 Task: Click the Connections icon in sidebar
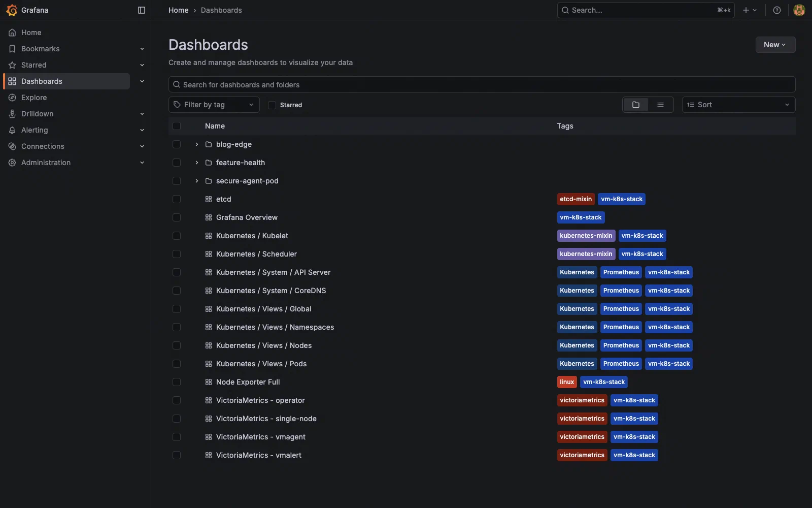coord(12,146)
